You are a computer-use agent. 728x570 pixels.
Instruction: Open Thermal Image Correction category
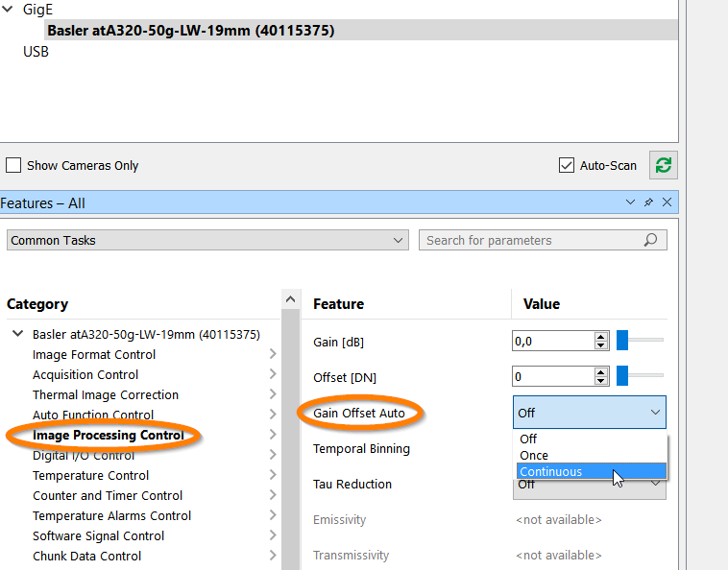[x=106, y=394]
